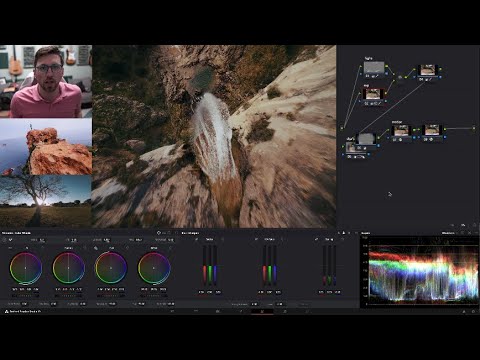Image resolution: width=480 pixels, height=360 pixels.
Task: Reset the Gamma color wheel
Action: click(x=85, y=248)
